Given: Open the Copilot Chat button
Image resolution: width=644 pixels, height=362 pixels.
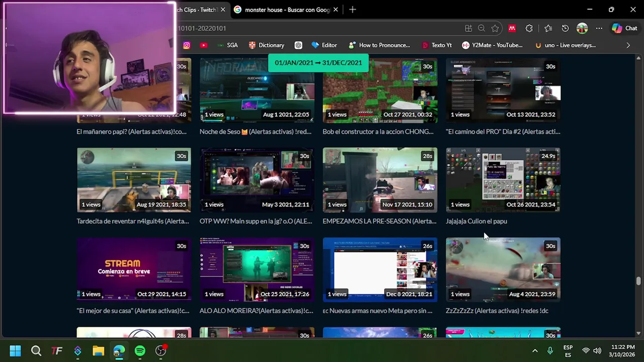Looking at the screenshot, I should [624, 29].
